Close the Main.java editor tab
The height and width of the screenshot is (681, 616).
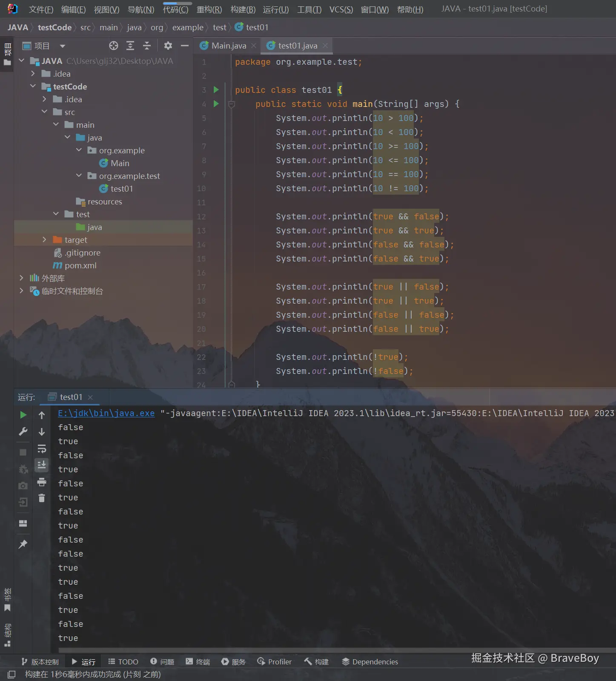tap(254, 46)
